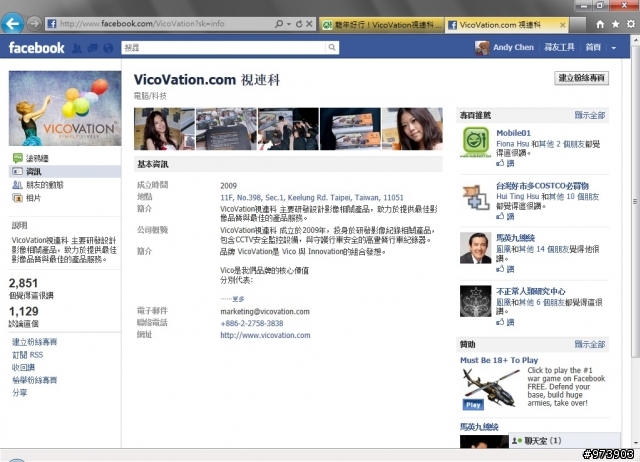Open the 尋友工具 link

pos(559,47)
